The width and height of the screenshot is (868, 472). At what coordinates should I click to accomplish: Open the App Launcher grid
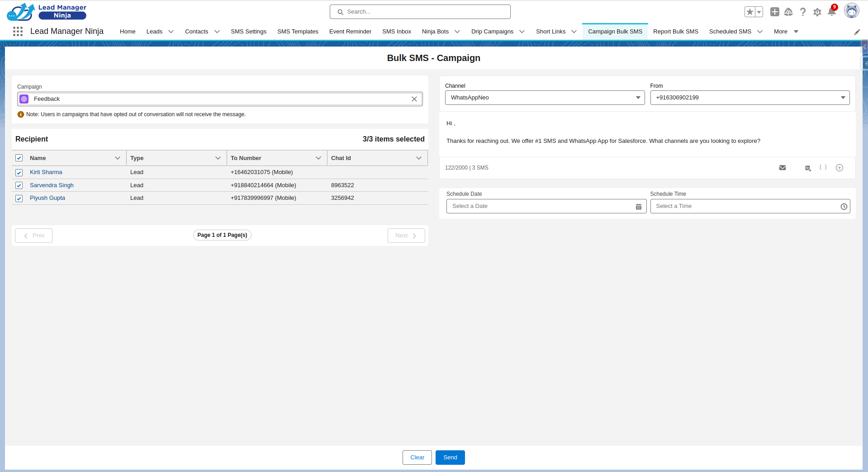coord(18,31)
